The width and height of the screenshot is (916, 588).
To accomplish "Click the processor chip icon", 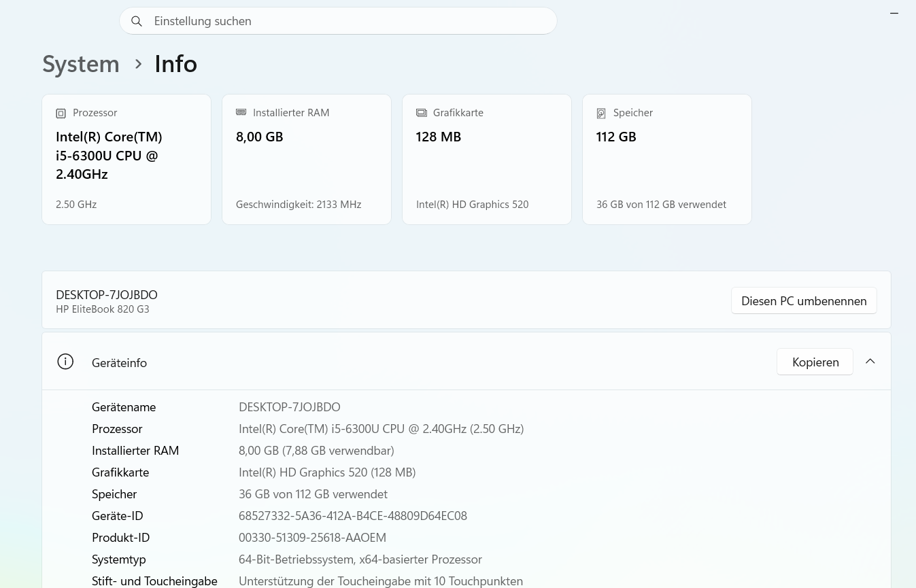I will point(61,114).
